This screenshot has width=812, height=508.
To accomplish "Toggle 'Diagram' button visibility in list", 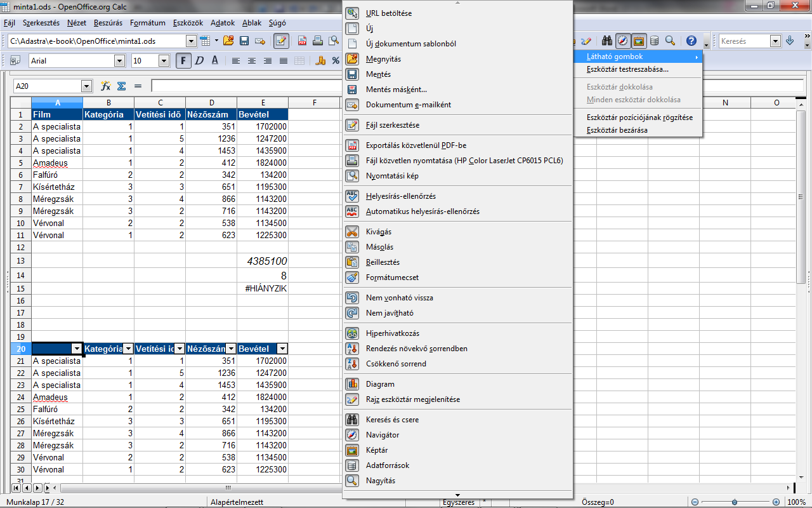I will (x=457, y=384).
